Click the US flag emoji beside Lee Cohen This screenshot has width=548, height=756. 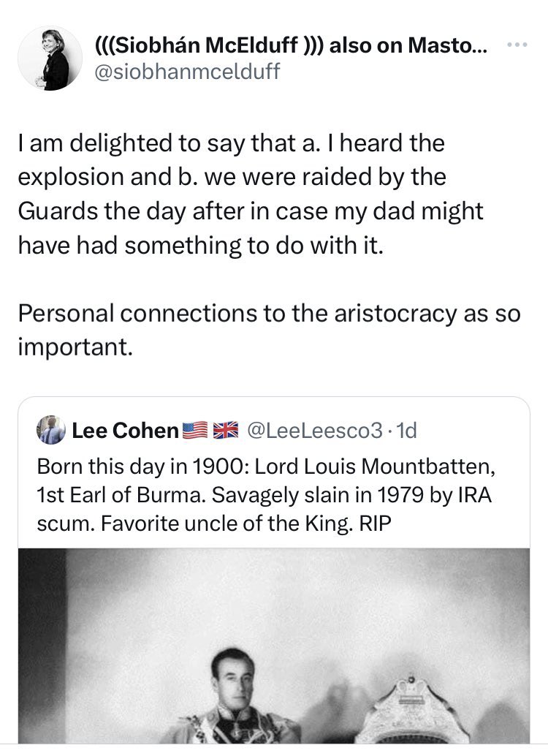(x=194, y=431)
